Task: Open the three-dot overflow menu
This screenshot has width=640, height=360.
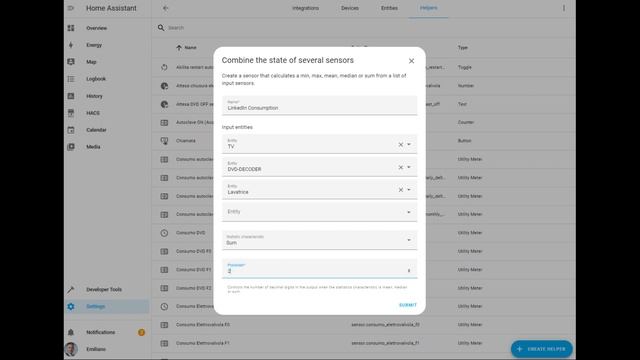Action: point(564,8)
